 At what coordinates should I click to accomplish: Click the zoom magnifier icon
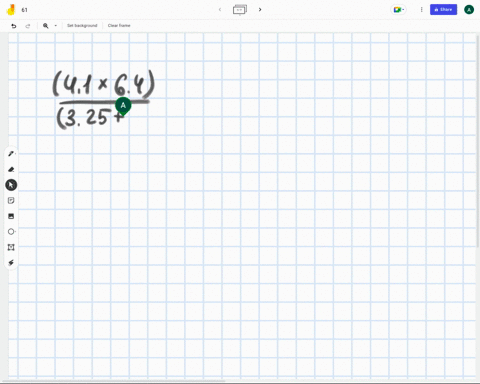pyautogui.click(x=46, y=26)
